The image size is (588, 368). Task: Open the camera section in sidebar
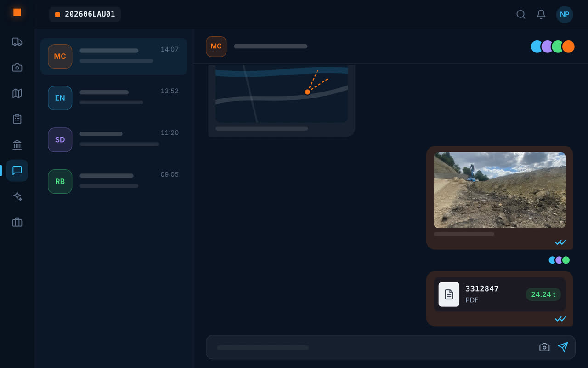point(17,68)
